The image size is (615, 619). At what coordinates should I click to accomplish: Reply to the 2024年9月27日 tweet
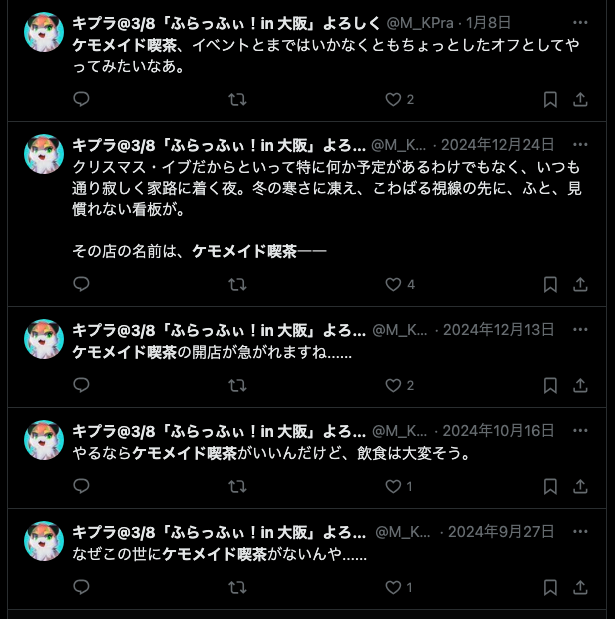coord(81,587)
